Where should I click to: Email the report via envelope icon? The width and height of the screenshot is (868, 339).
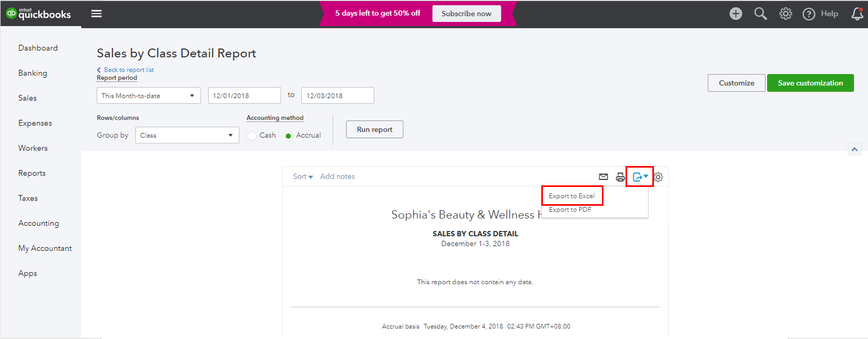point(604,177)
